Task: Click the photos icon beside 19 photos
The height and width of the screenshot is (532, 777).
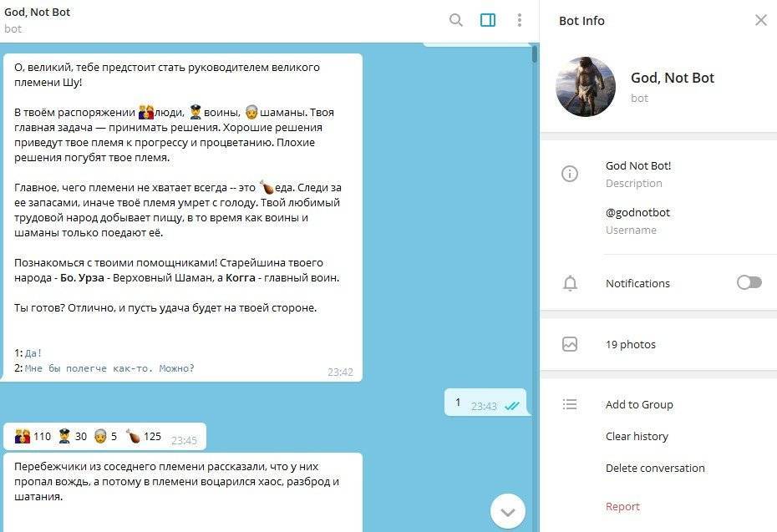Action: click(570, 344)
